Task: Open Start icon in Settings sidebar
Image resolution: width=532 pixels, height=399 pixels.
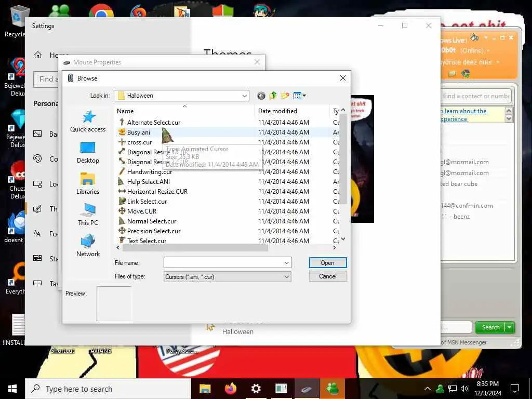Action: tap(37, 258)
